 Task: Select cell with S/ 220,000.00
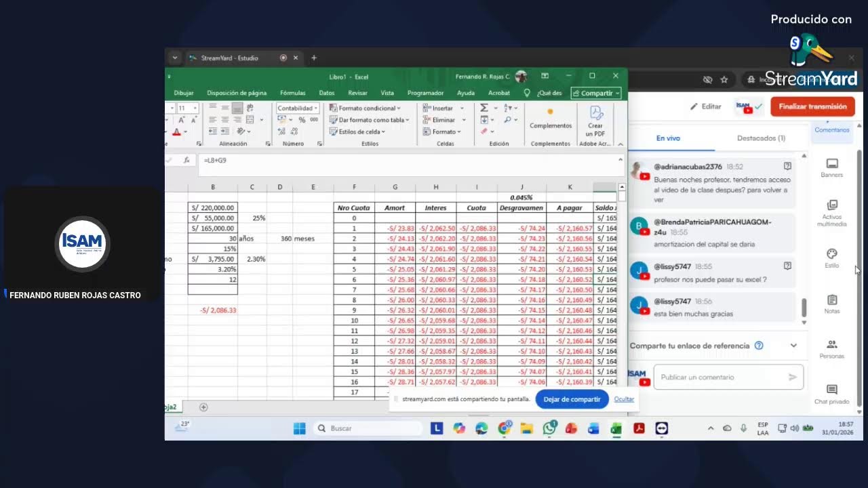click(213, 208)
